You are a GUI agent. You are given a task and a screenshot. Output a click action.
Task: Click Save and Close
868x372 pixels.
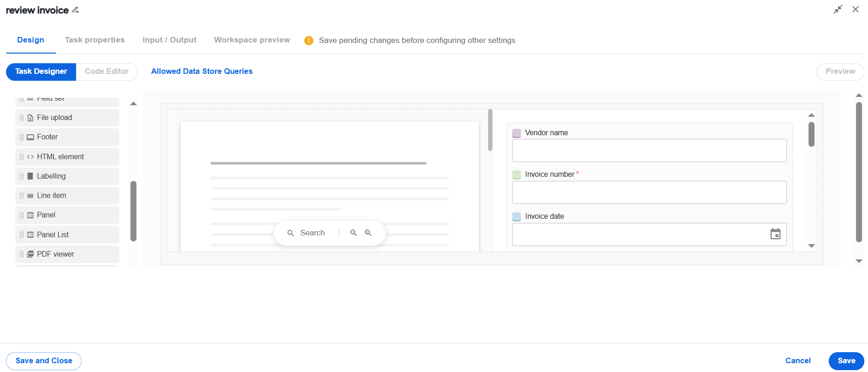click(44, 361)
